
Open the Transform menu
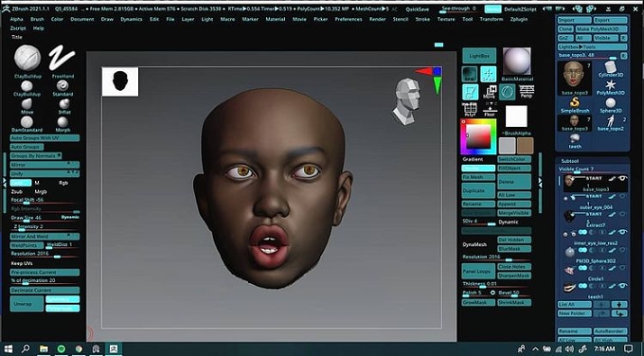click(x=492, y=19)
